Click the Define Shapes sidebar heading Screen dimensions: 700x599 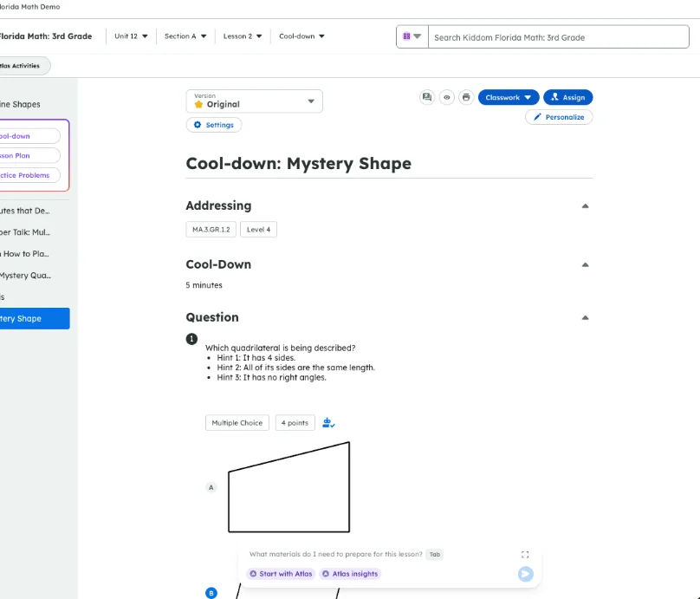point(20,104)
